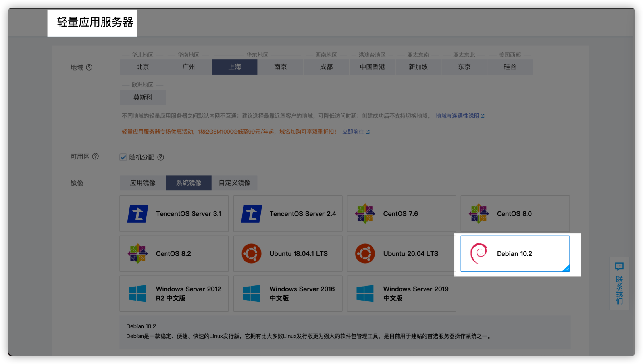Select the 莫斯科 region

pyautogui.click(x=143, y=97)
